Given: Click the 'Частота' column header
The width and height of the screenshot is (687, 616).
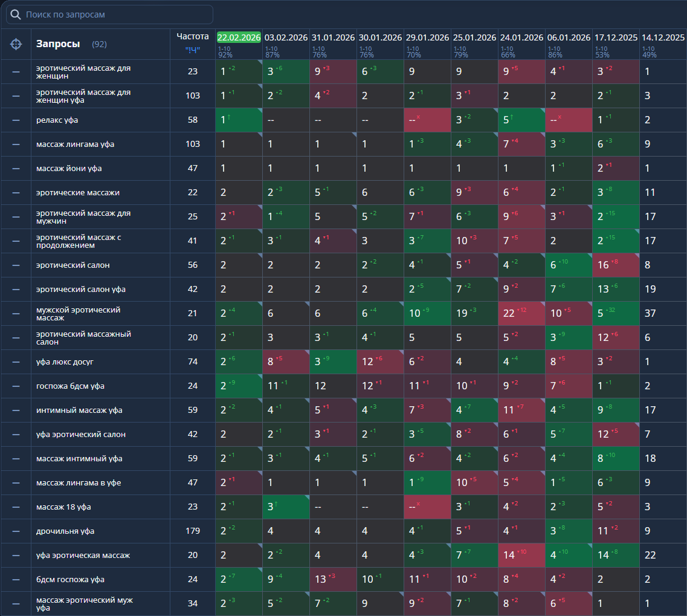Looking at the screenshot, I should pos(193,36).
